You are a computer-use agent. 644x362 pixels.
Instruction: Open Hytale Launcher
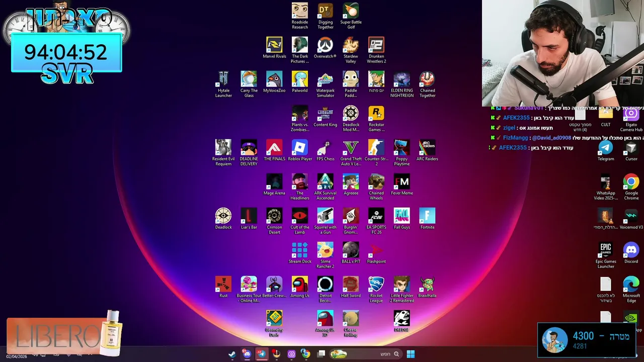[x=223, y=84]
